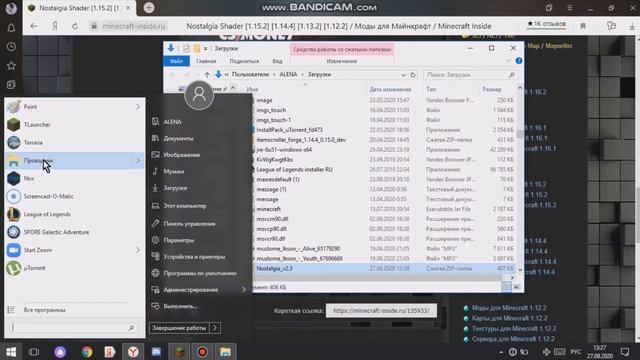Open Bandicam recorder on taskbar
Screen dimensions: 640x360
[202, 352]
